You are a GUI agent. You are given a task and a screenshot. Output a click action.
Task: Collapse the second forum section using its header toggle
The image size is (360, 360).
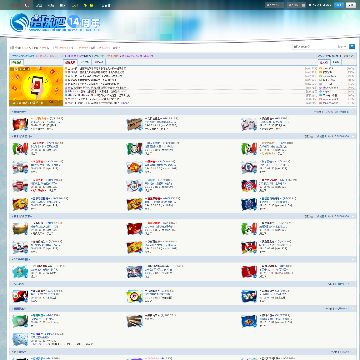[353, 136]
